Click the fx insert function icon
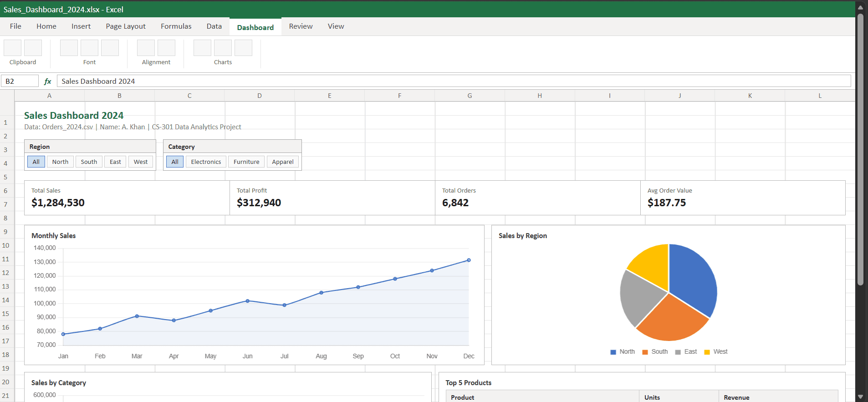868x402 pixels. tap(47, 81)
